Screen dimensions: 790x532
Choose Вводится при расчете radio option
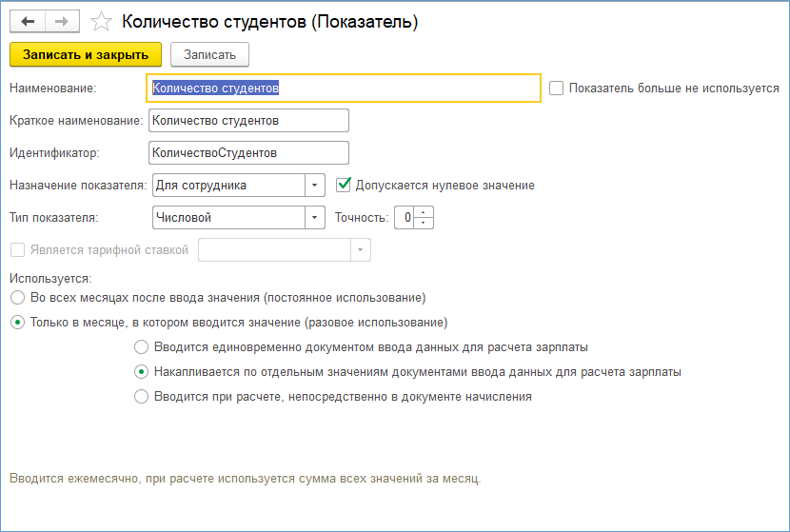(x=142, y=397)
